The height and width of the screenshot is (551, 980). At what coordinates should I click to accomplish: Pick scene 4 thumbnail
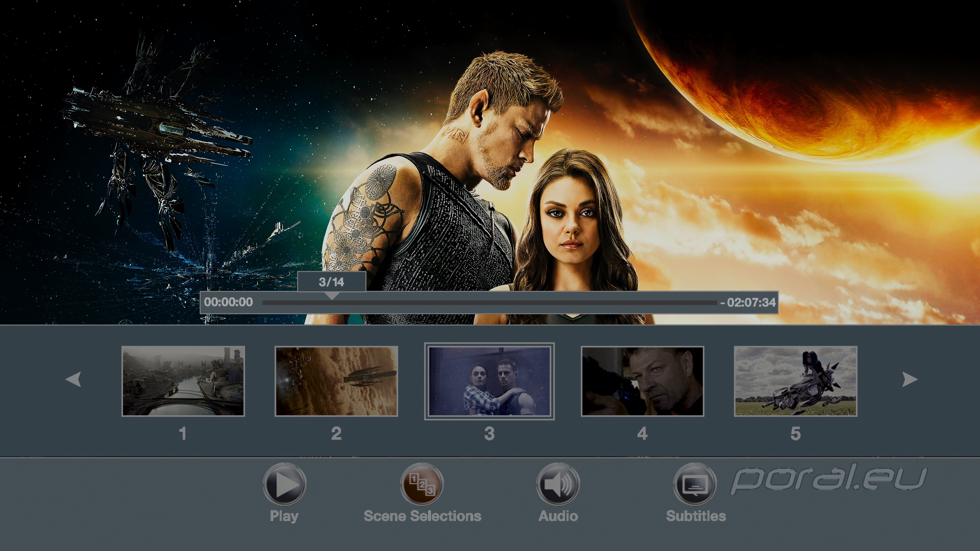(642, 381)
